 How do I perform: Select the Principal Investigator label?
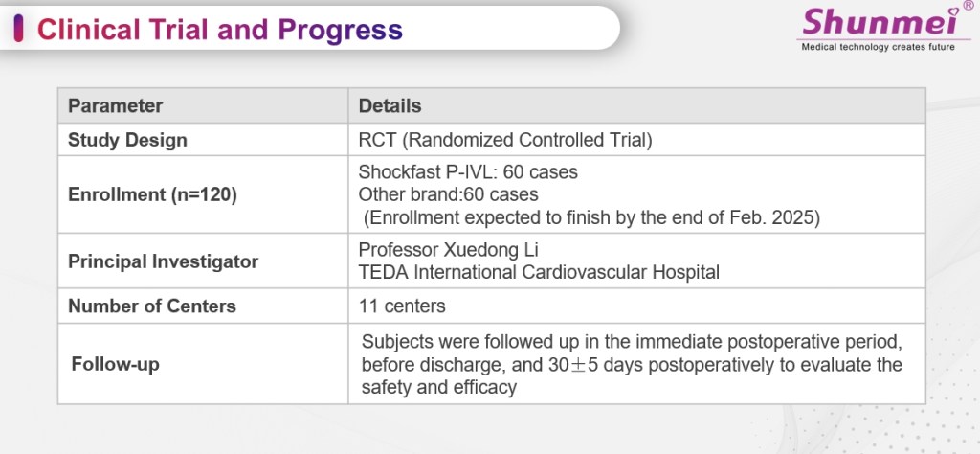click(x=163, y=261)
